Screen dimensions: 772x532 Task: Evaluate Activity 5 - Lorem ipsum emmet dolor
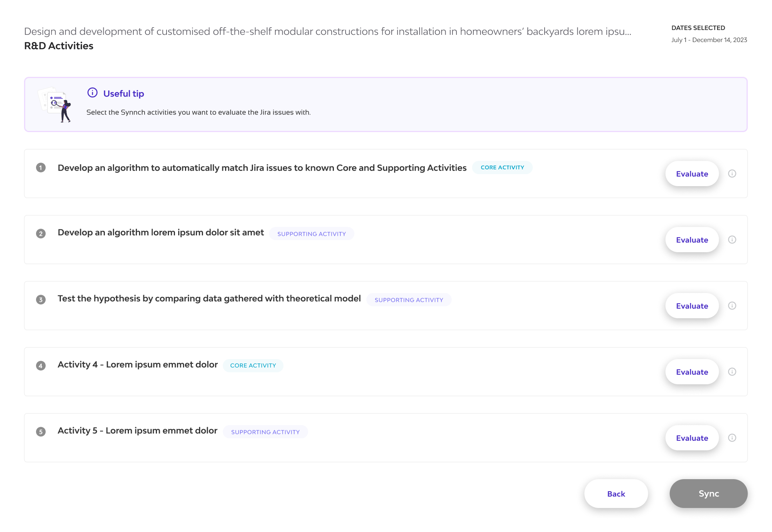692,438
